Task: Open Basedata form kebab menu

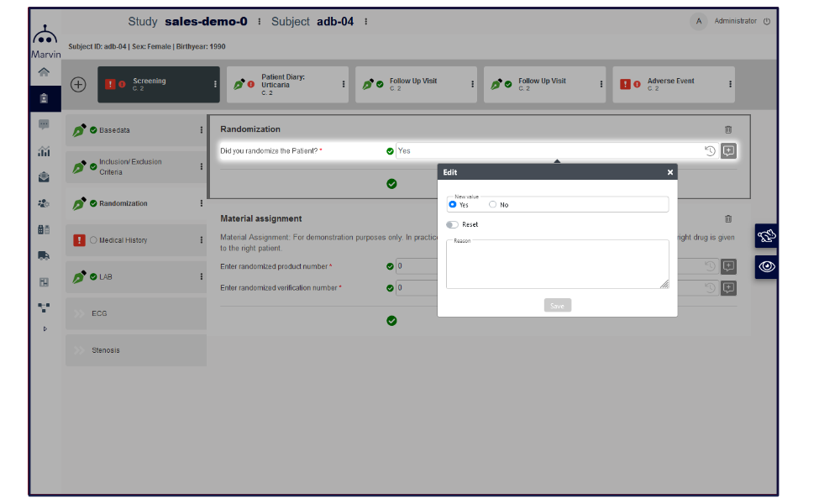Action: (x=201, y=130)
